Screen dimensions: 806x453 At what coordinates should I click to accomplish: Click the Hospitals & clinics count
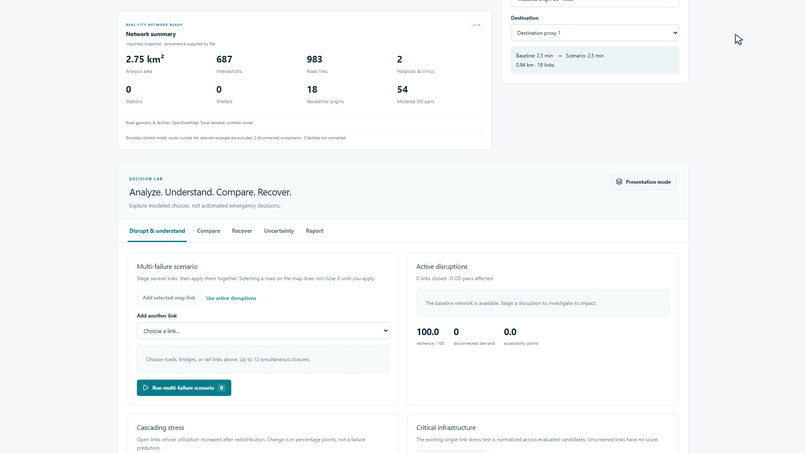point(399,59)
